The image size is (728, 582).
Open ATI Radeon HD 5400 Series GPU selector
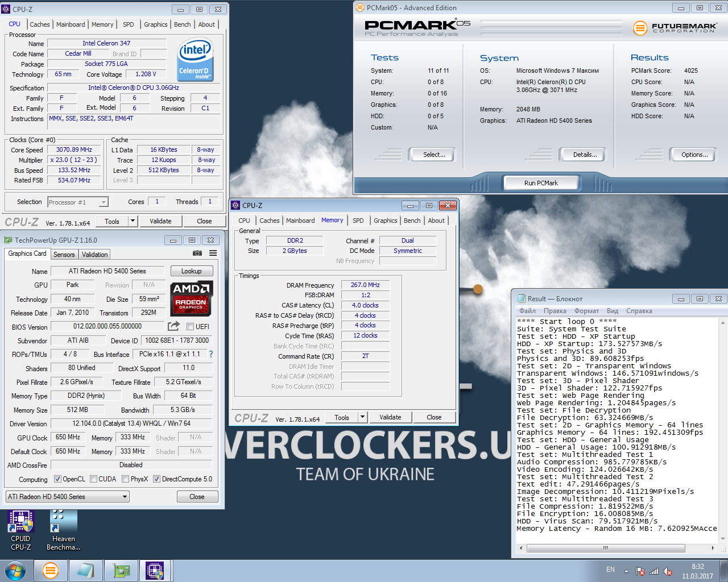68,497
